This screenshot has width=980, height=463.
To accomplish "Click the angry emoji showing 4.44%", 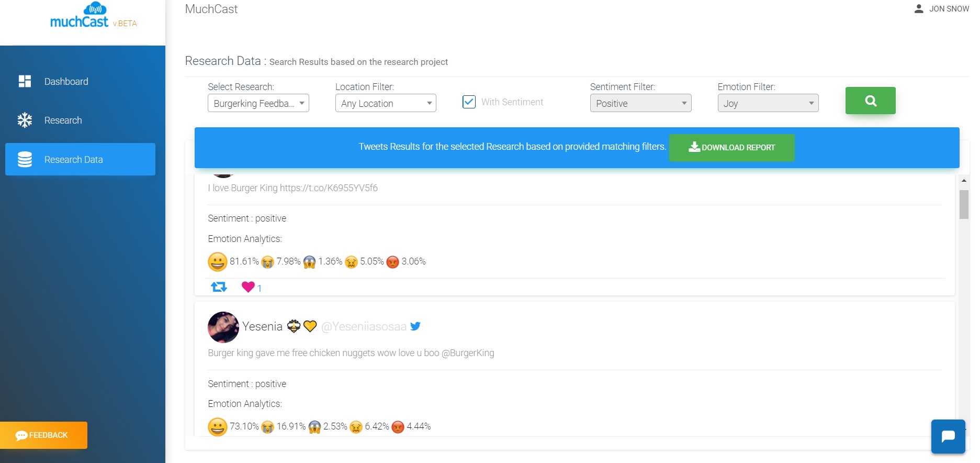I will click(398, 427).
